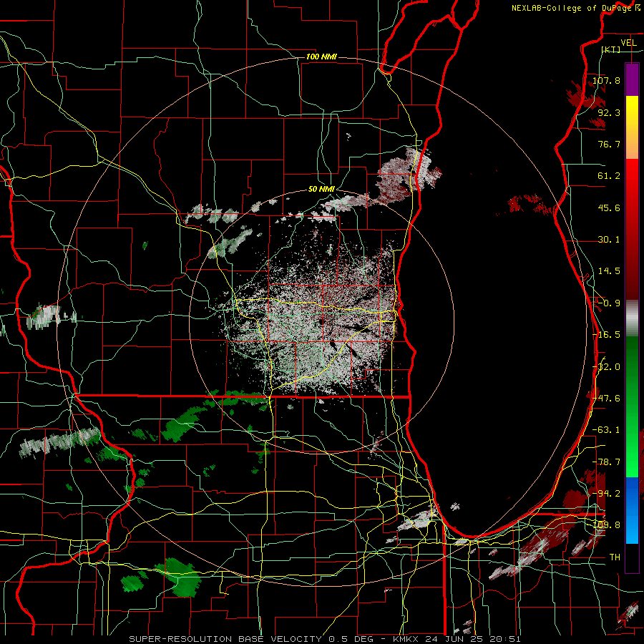
Task: Select the blue segment of the color bar
Action: click(x=632, y=510)
